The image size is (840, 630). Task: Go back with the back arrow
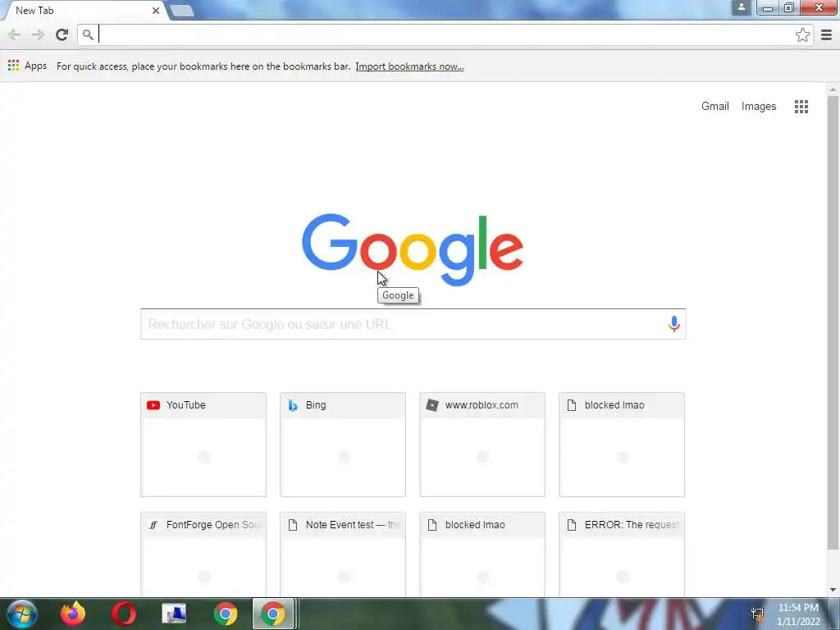tap(15, 34)
